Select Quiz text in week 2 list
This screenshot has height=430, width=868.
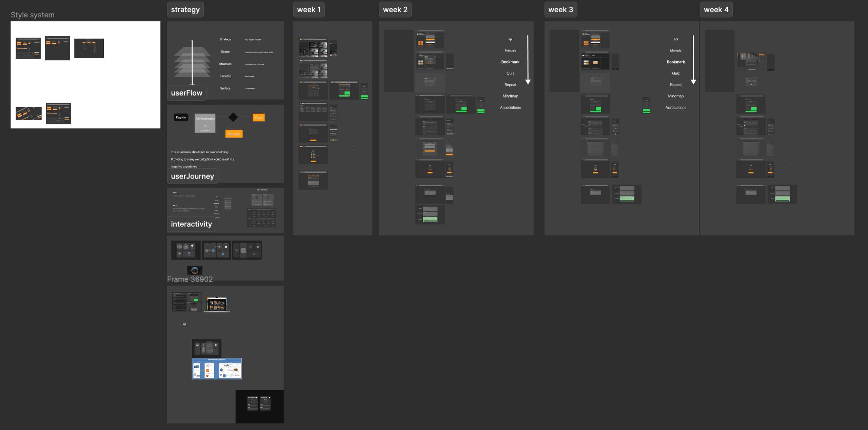[510, 73]
